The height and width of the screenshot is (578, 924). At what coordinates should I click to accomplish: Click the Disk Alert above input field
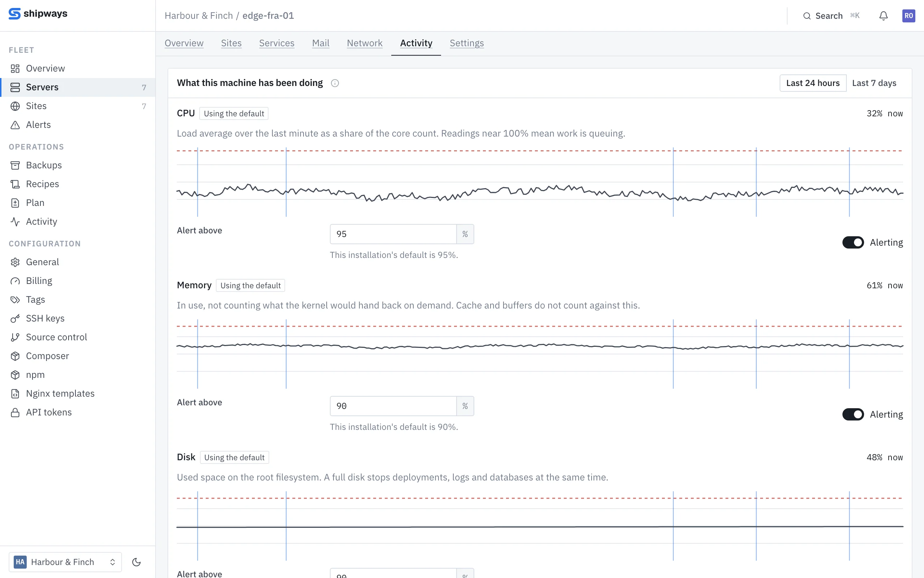click(x=393, y=573)
